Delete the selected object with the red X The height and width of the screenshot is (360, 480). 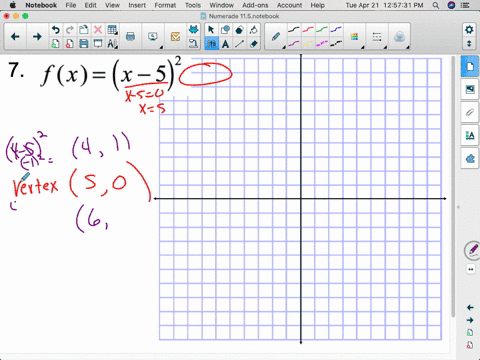pyautogui.click(x=98, y=30)
